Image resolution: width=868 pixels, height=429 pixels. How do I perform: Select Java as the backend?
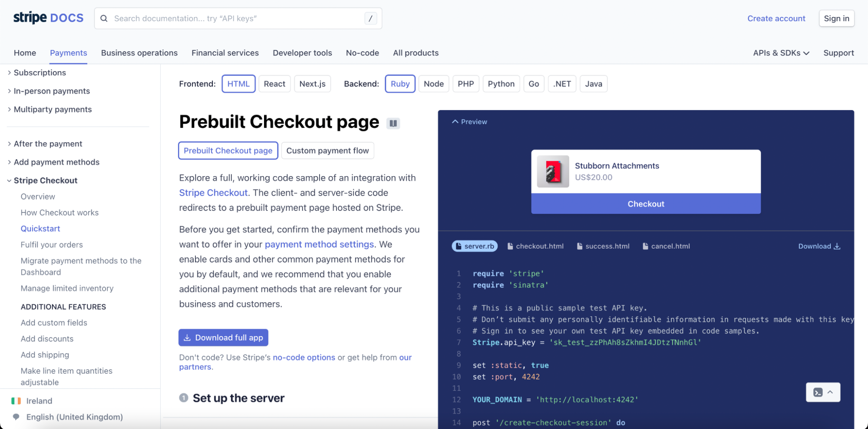tap(593, 84)
